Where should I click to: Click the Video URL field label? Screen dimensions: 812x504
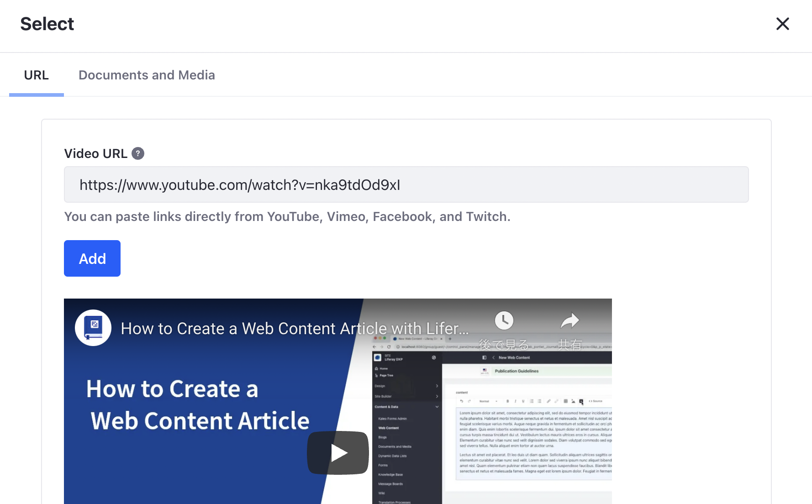[96, 154]
